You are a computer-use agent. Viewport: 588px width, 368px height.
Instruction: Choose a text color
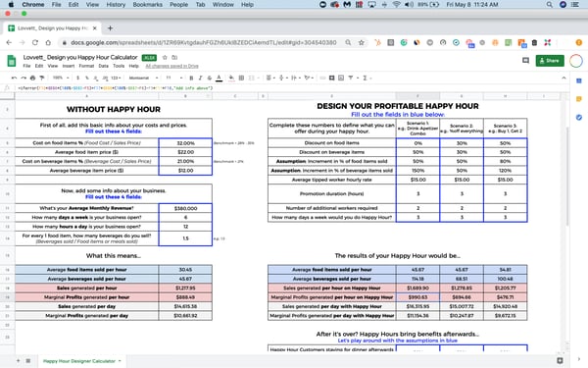(x=219, y=79)
